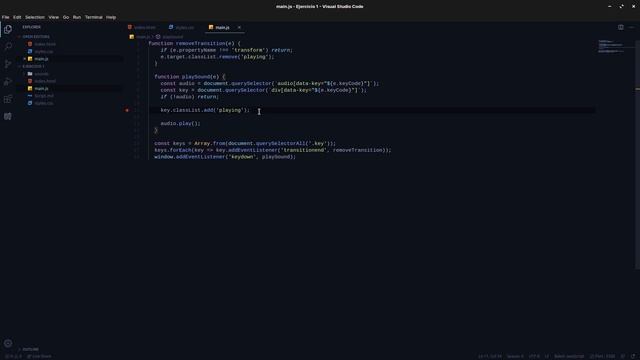The width and height of the screenshot is (640, 360).
Task: Click the 'audio.play();' code line
Action: [180, 124]
